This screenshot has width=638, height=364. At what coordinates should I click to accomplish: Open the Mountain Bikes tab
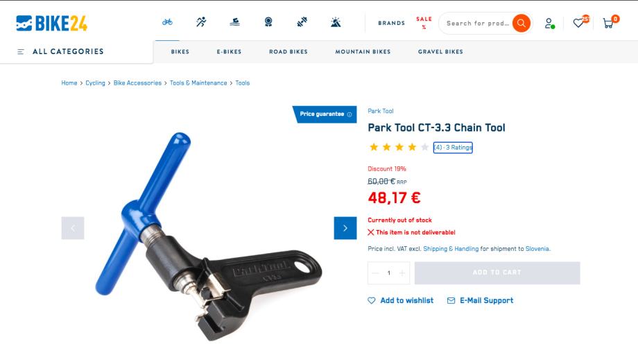click(363, 51)
